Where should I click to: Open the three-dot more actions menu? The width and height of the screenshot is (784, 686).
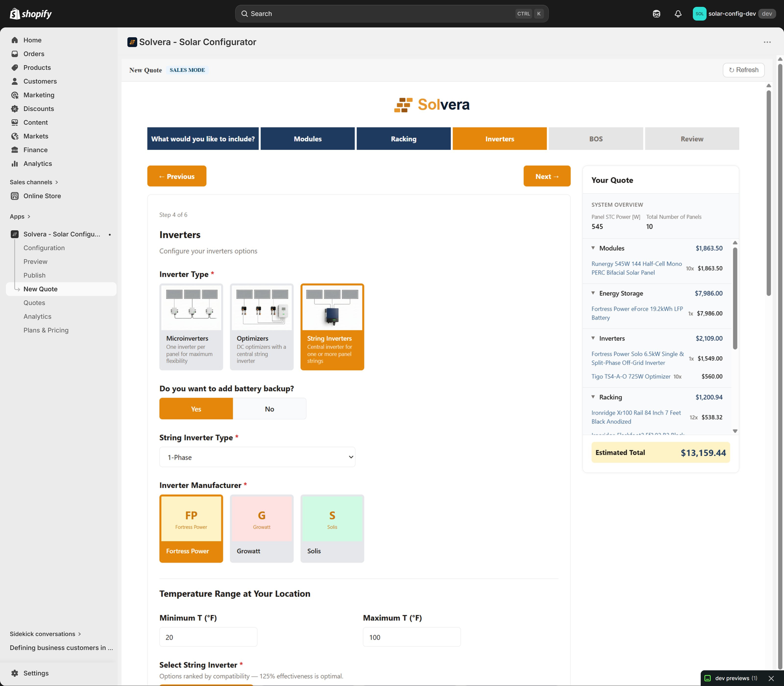tap(767, 42)
